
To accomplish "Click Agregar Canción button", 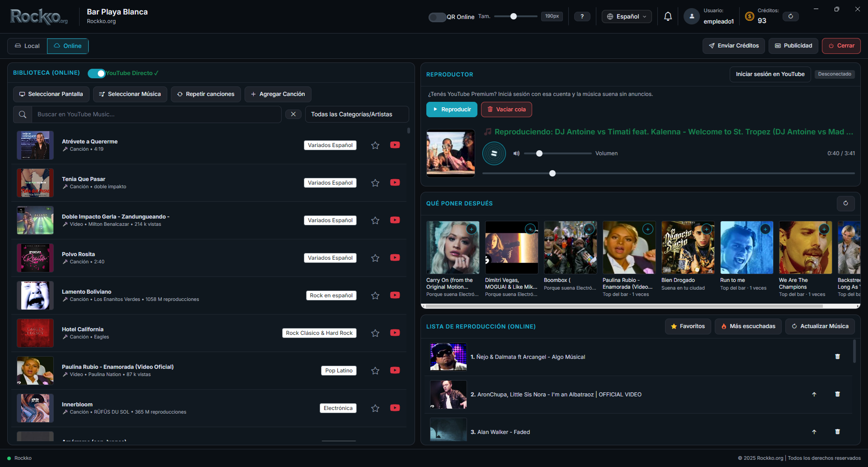I will [278, 94].
